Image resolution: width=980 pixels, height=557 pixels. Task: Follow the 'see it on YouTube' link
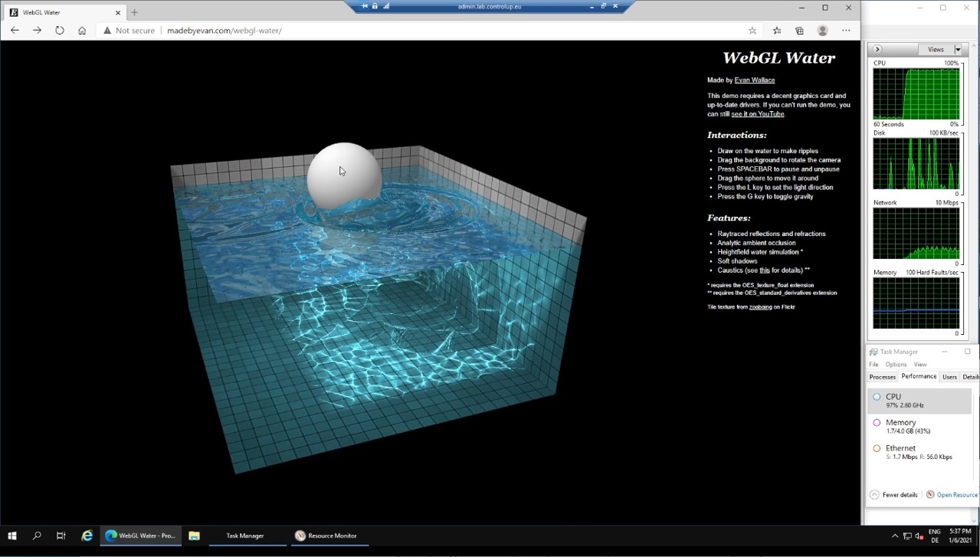757,114
